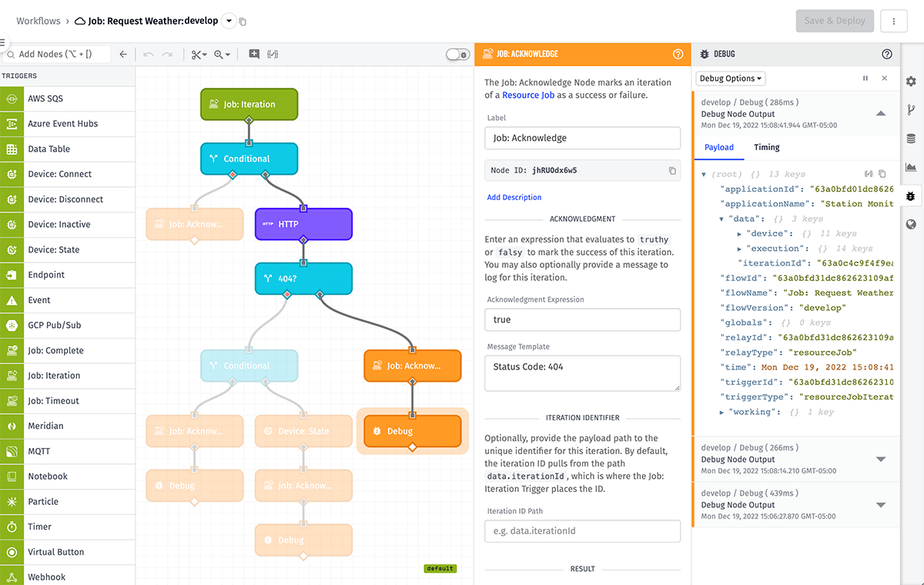This screenshot has height=585, width=924.
Task: Open help for the Debug panel
Action: [x=887, y=55]
